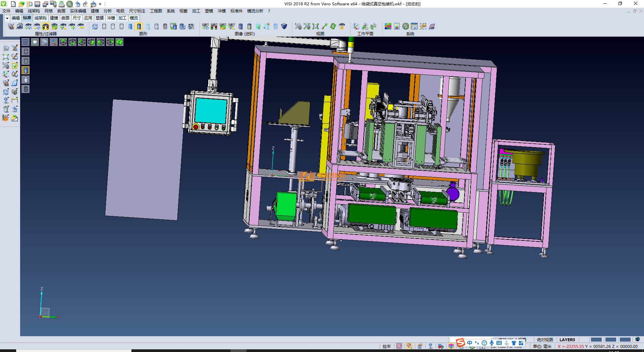Open the LAYER0 layer selector

coord(567,340)
